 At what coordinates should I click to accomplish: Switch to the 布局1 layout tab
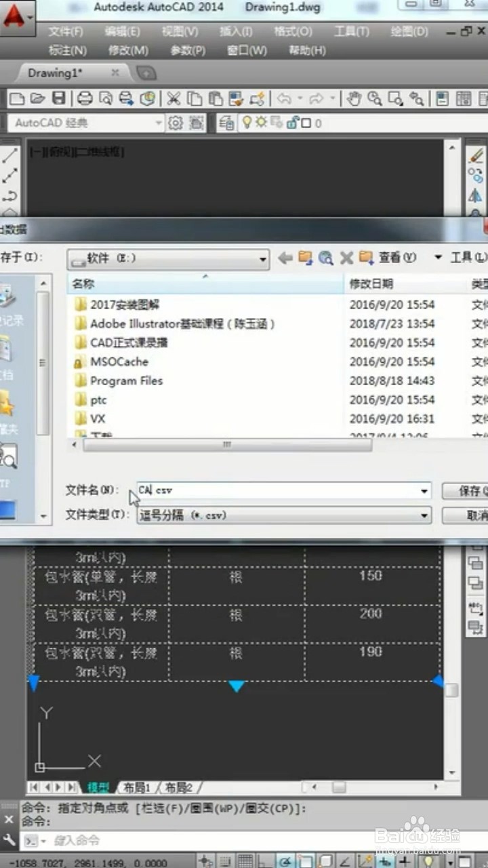pos(136,787)
